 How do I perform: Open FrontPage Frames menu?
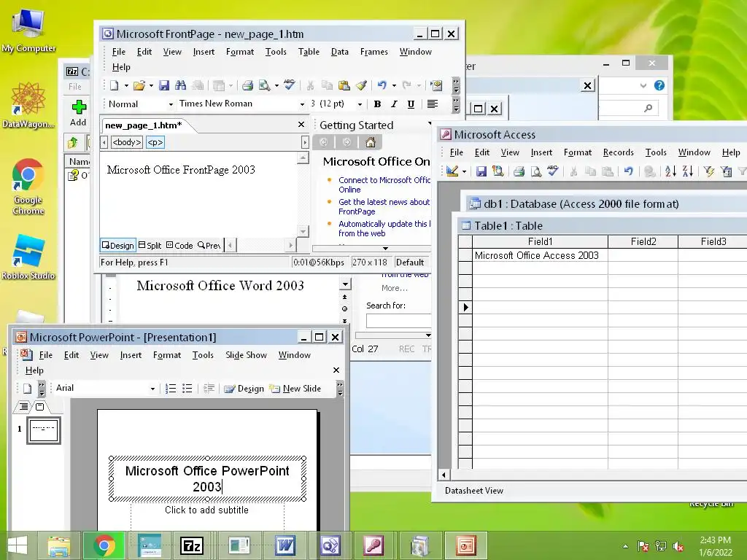point(374,52)
